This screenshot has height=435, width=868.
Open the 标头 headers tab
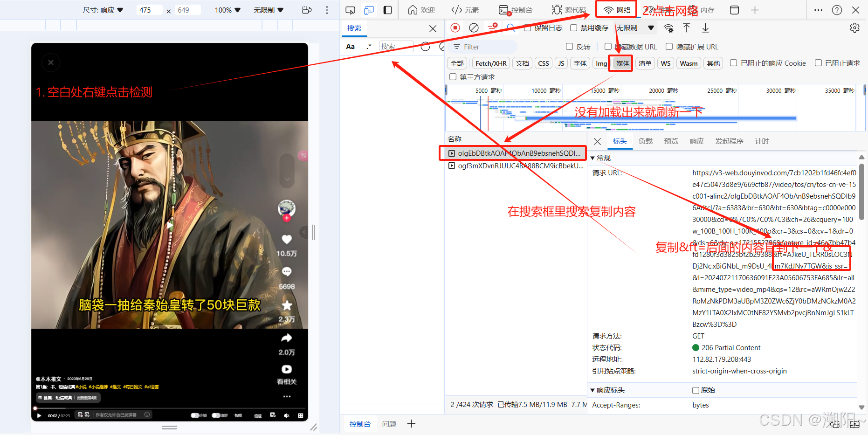point(620,141)
